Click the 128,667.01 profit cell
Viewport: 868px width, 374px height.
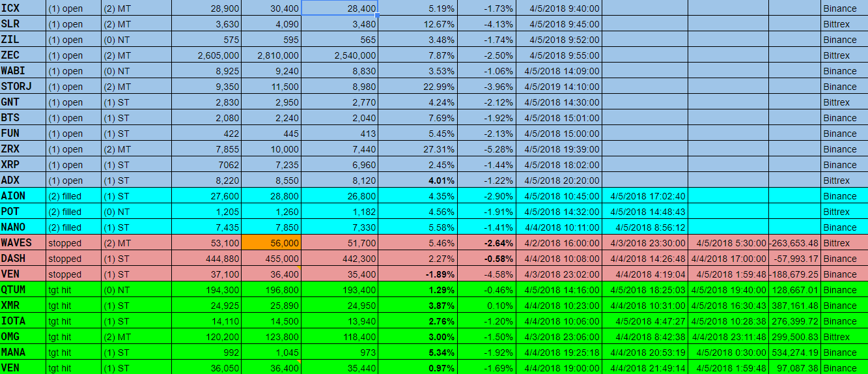point(794,290)
